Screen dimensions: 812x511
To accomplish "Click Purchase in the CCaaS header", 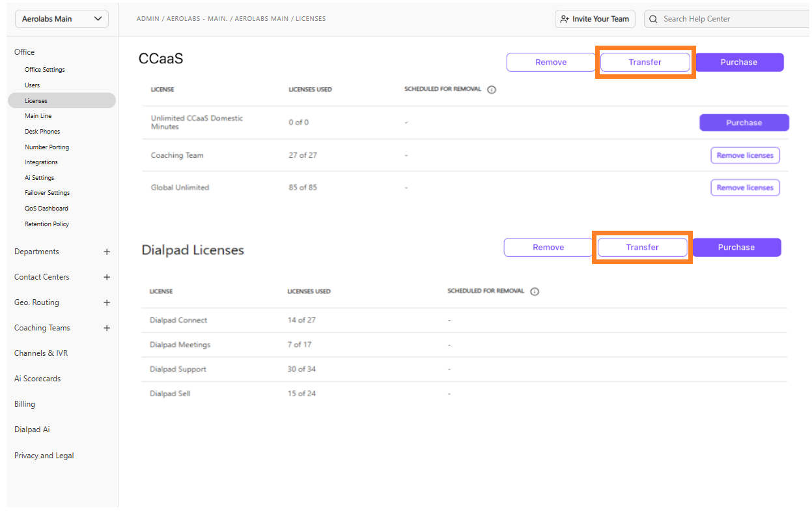I will pos(739,62).
